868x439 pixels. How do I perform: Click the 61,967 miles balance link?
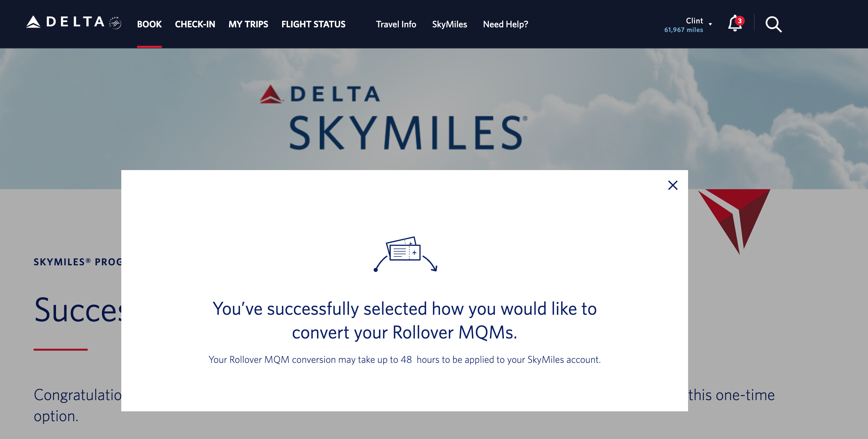tap(683, 30)
